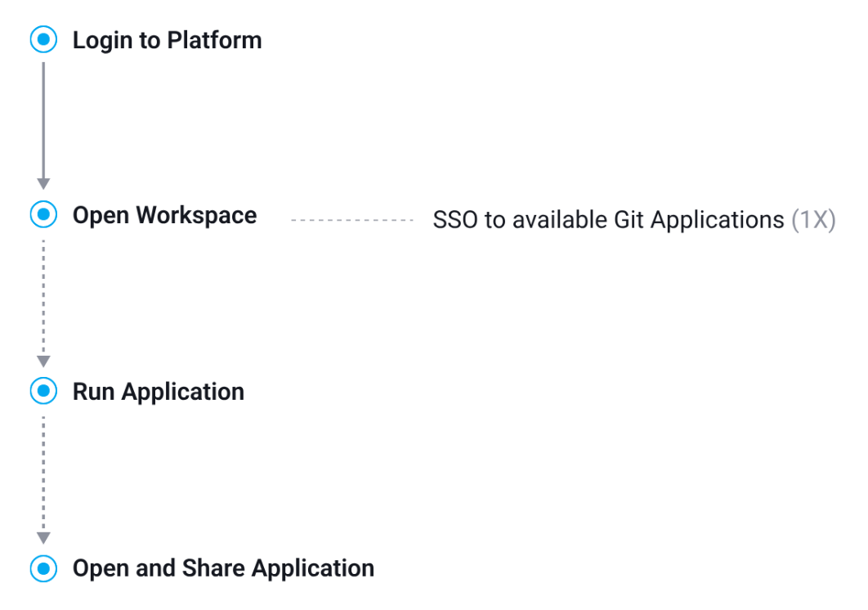The width and height of the screenshot is (868, 610).
Task: Click the word "SSO" in the annotation
Action: (x=456, y=220)
